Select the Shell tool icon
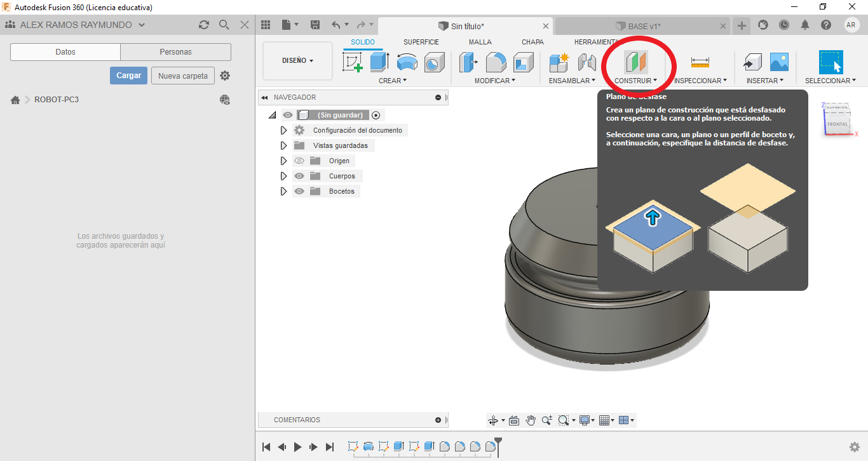The image size is (868, 461). pyautogui.click(x=524, y=62)
